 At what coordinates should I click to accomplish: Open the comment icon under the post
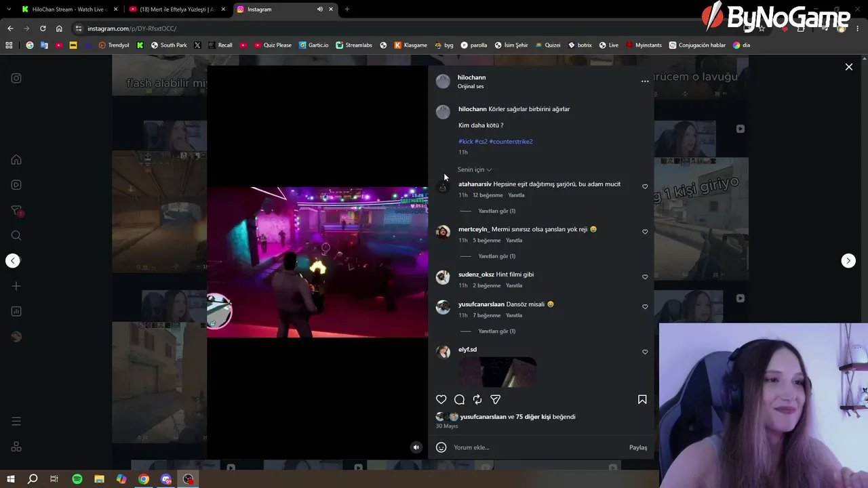pyautogui.click(x=459, y=400)
